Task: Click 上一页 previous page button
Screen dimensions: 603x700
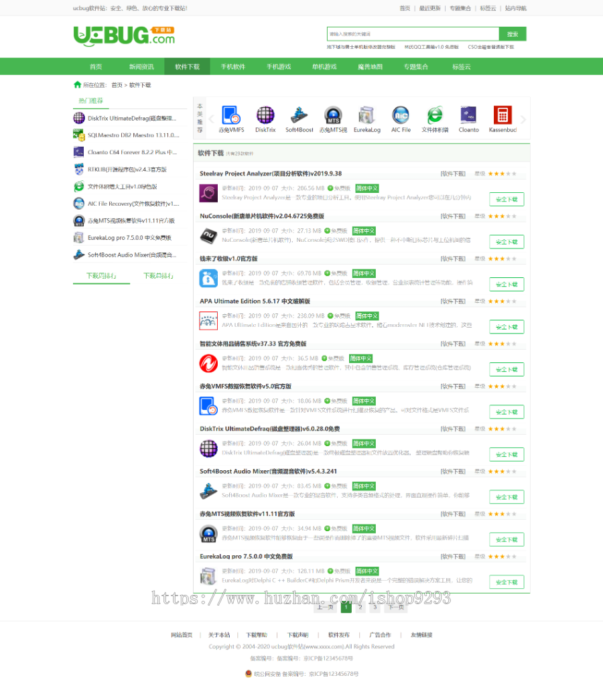Action: (x=325, y=607)
